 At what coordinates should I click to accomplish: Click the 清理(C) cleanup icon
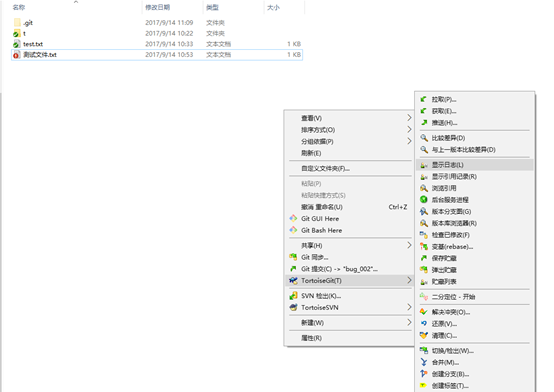[424, 335]
